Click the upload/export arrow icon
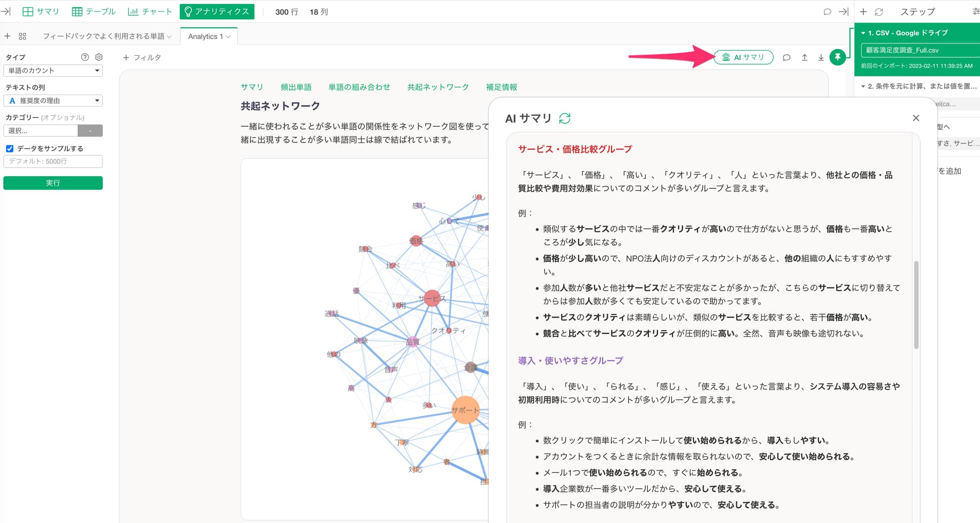 click(x=804, y=58)
